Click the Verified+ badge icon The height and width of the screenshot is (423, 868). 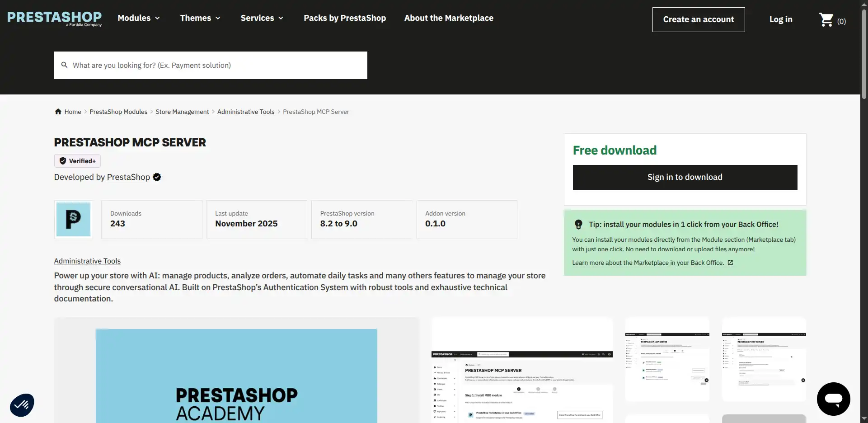(x=63, y=161)
